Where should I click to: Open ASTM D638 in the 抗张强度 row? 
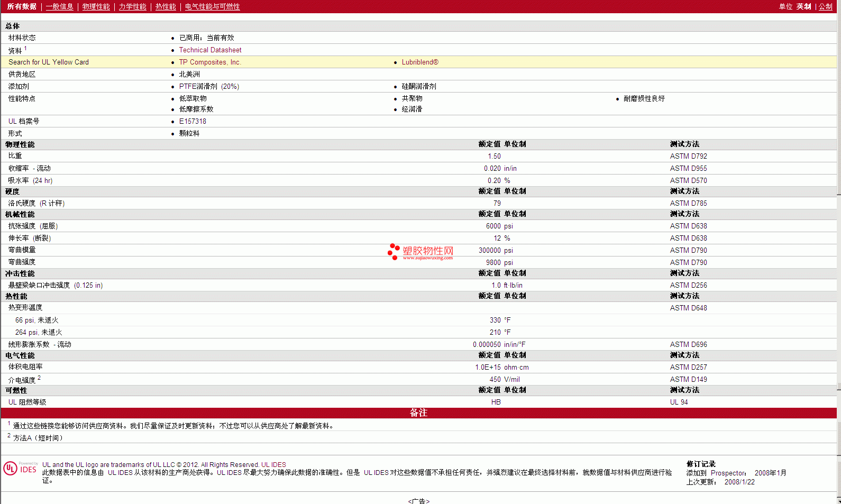coord(689,226)
